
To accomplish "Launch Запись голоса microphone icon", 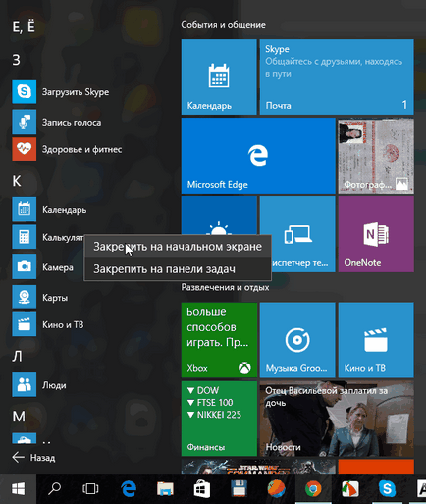I will pos(24,122).
